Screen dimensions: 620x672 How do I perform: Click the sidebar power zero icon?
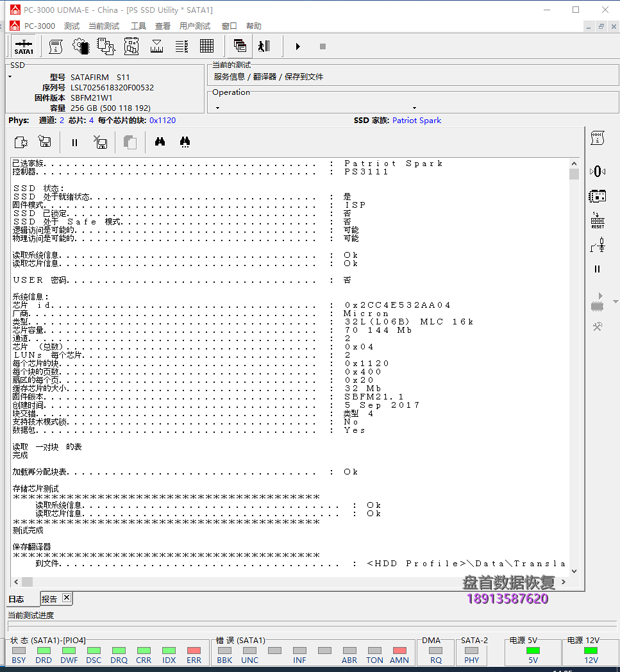click(x=598, y=171)
